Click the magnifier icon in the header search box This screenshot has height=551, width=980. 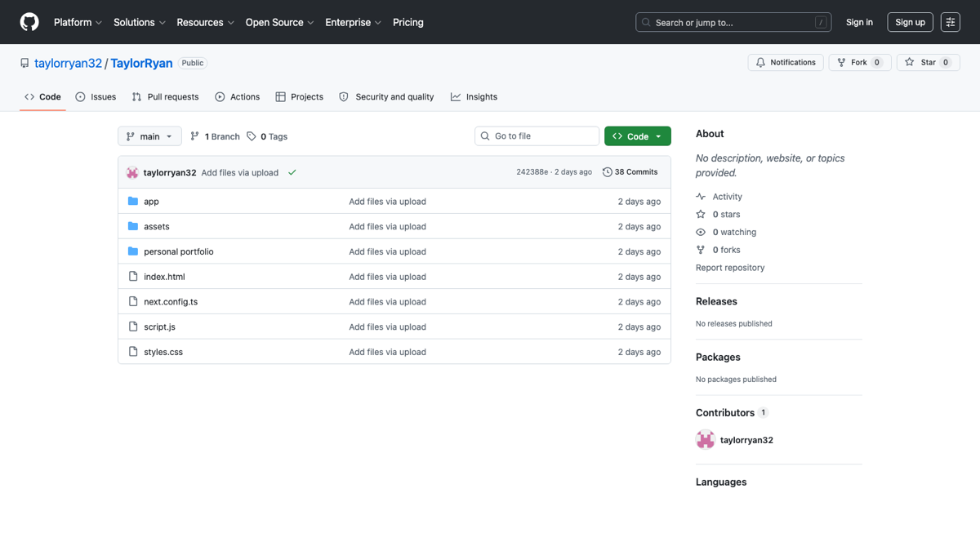point(647,23)
